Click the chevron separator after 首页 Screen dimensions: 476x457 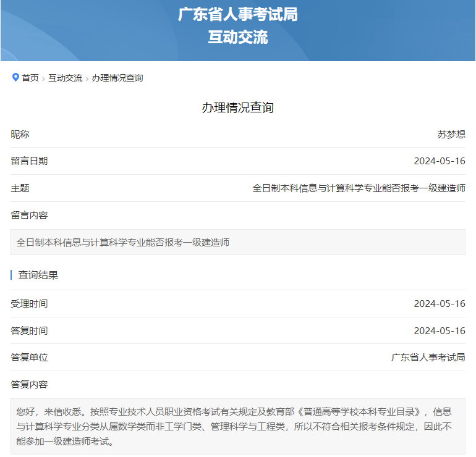tap(43, 78)
